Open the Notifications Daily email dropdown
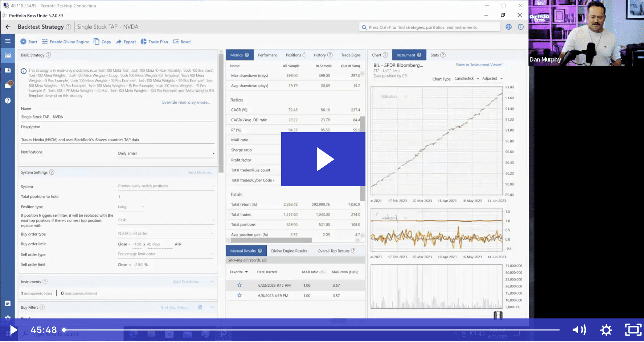This screenshot has height=342, width=644. (166, 153)
